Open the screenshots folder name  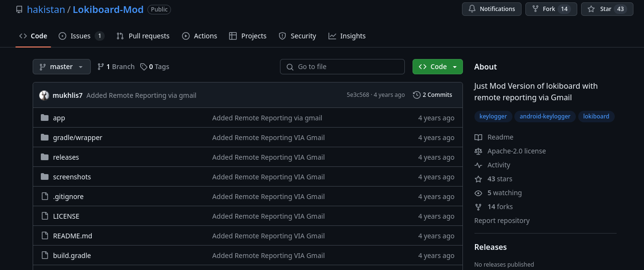pos(72,177)
